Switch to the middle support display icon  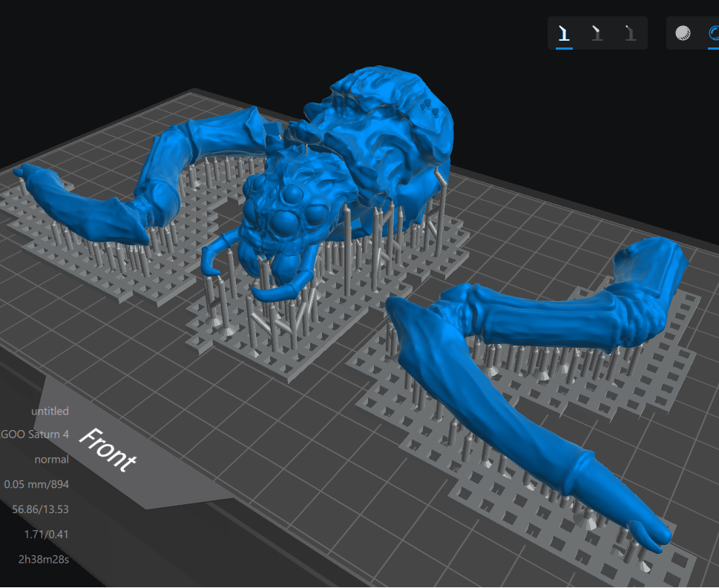coord(597,33)
